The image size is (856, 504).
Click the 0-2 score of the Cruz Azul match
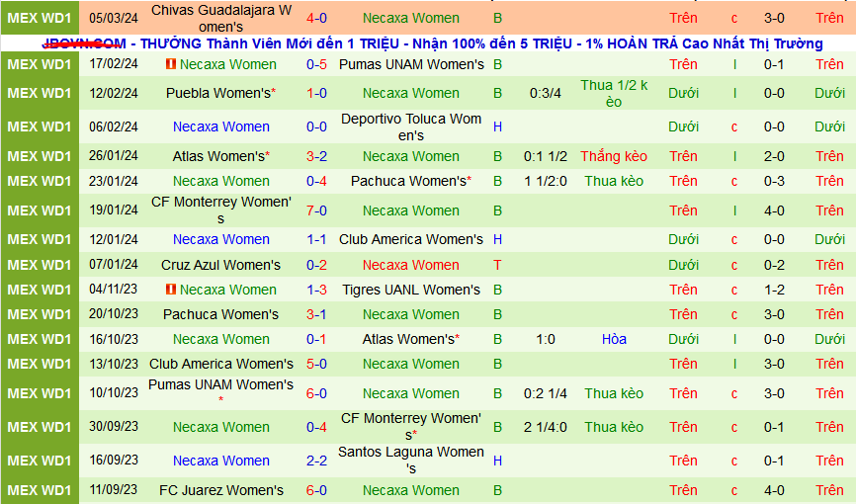[x=316, y=265]
